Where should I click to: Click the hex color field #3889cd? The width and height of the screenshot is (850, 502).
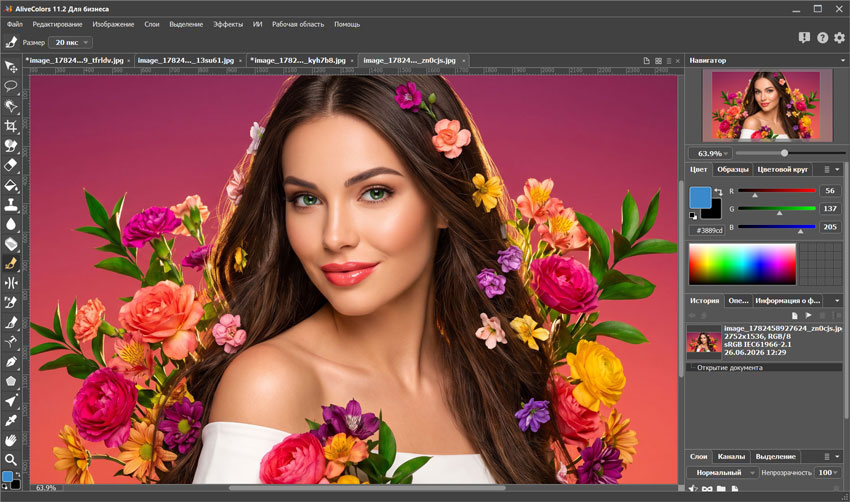click(x=707, y=230)
